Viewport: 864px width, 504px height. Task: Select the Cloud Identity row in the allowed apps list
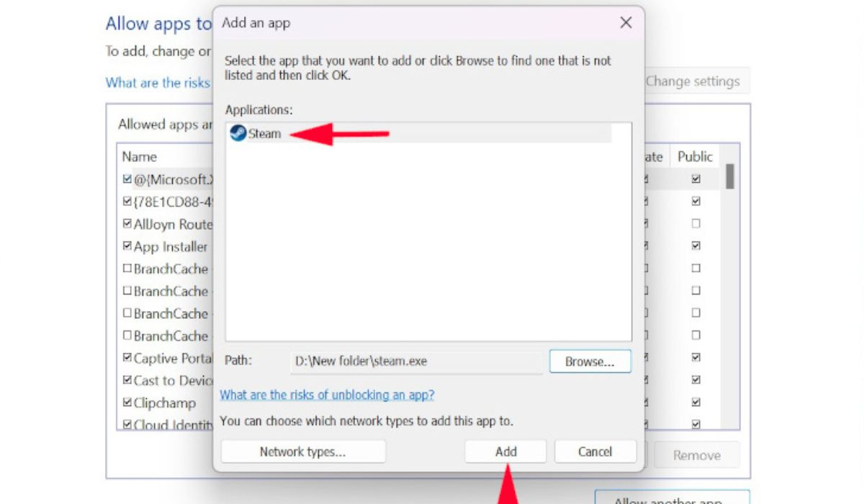click(x=167, y=425)
